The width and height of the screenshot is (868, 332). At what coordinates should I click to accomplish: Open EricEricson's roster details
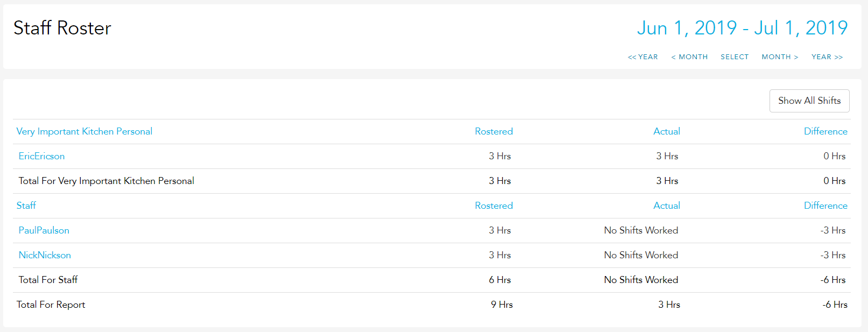click(x=41, y=156)
